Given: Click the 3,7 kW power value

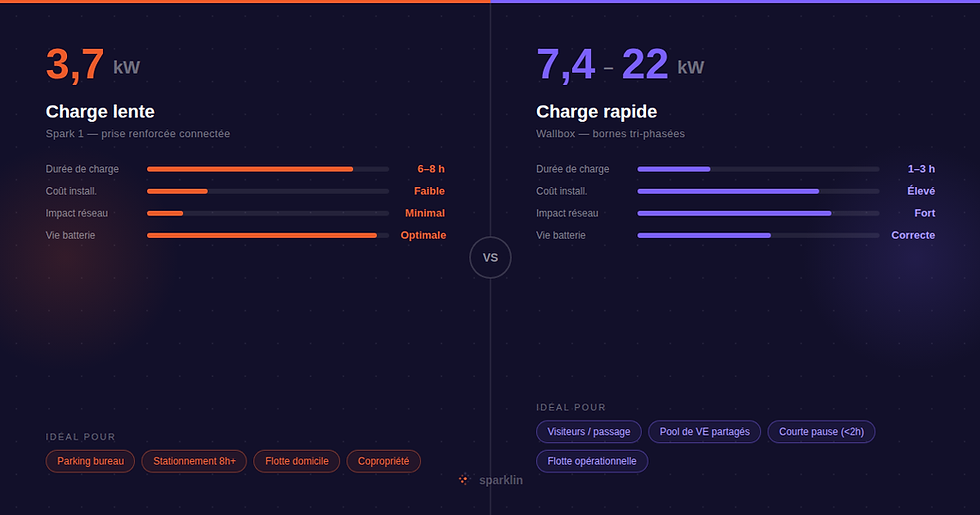Looking at the screenshot, I should (x=93, y=64).
